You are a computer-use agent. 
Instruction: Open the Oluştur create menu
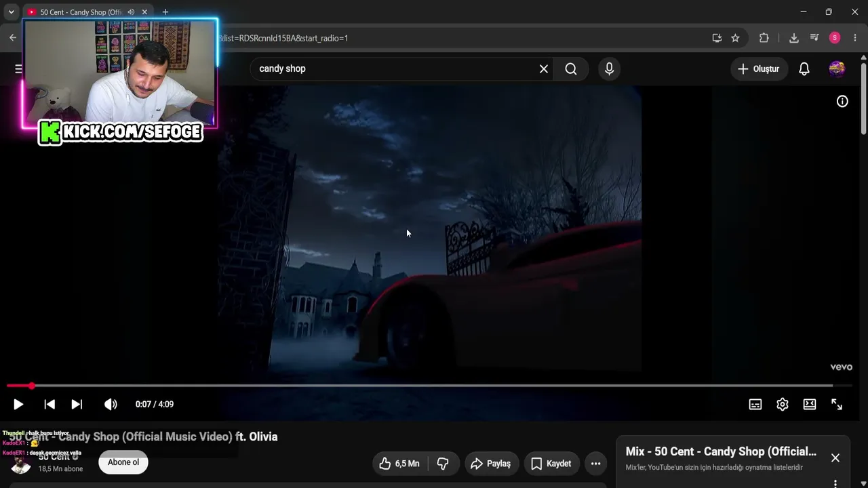pyautogui.click(x=759, y=68)
